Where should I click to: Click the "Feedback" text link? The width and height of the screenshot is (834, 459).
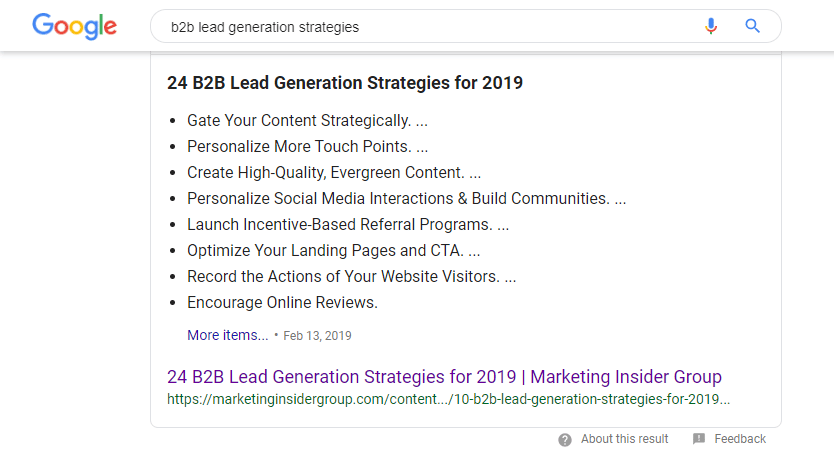point(740,439)
